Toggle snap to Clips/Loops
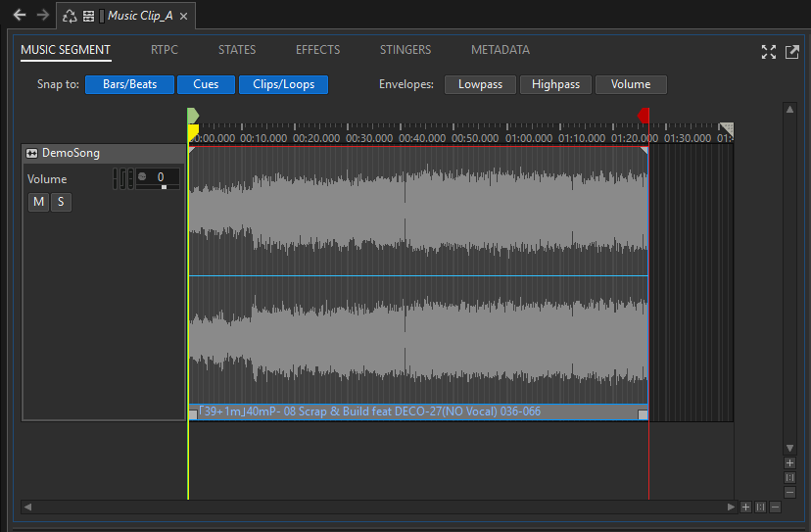Viewport: 811px width, 532px height. point(283,84)
